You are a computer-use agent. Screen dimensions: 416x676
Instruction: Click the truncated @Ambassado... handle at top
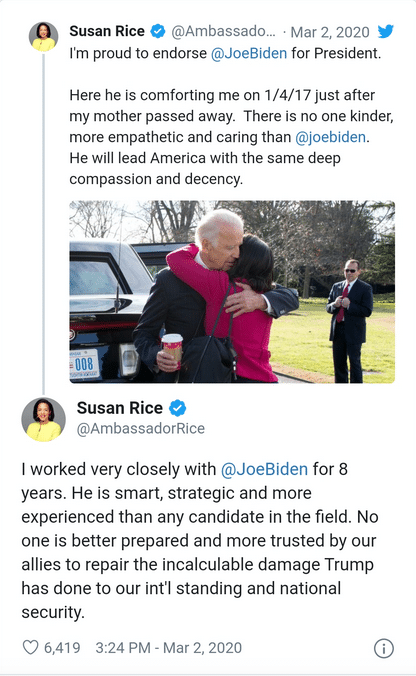(223, 31)
